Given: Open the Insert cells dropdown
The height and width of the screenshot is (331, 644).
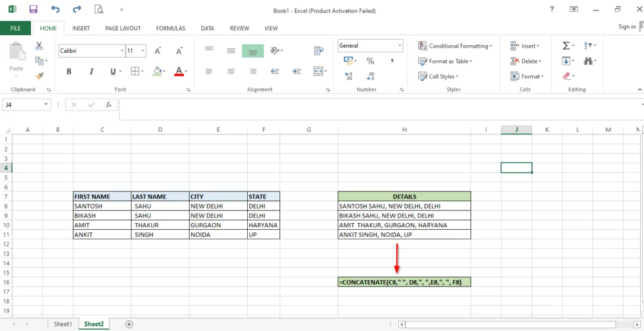Looking at the screenshot, I should (525, 46).
